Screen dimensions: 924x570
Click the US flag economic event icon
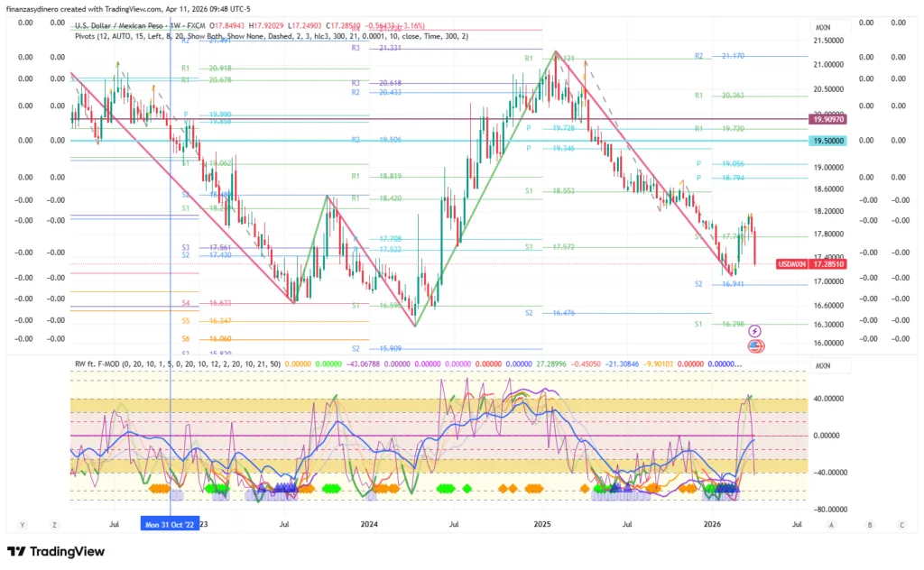pyautogui.click(x=755, y=345)
